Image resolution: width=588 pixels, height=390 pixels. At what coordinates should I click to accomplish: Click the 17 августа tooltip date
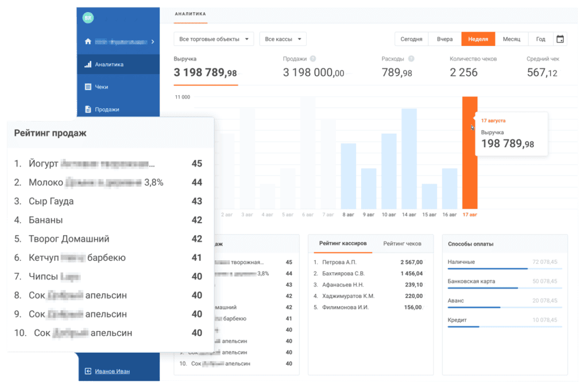(493, 120)
